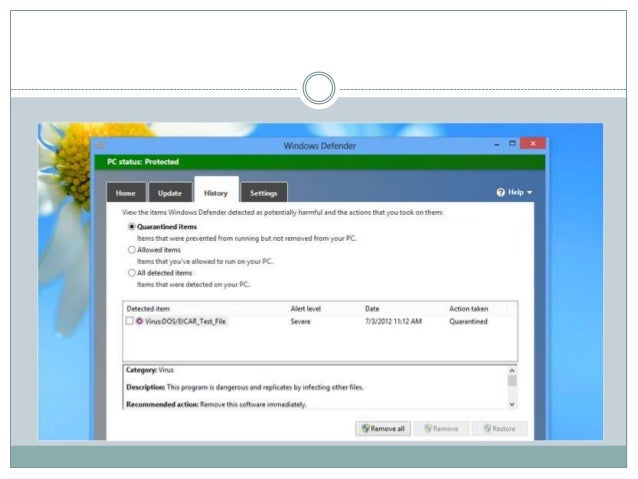
Task: Click the Action taken column header
Action: coord(468,308)
